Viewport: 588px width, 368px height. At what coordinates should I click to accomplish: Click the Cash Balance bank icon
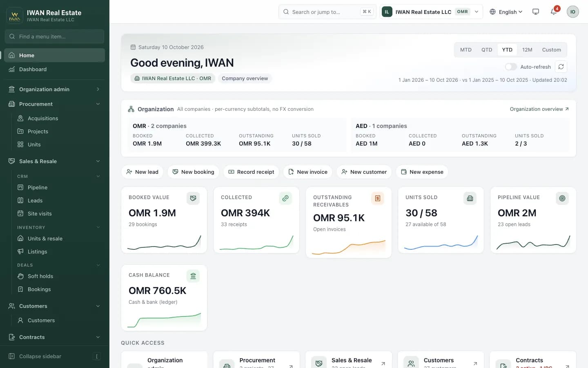(193, 276)
